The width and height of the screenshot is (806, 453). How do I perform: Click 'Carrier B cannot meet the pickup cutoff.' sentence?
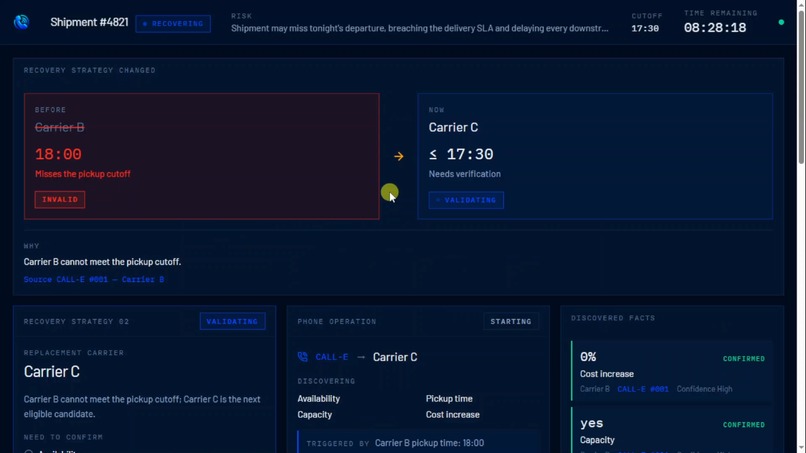pyautogui.click(x=102, y=262)
